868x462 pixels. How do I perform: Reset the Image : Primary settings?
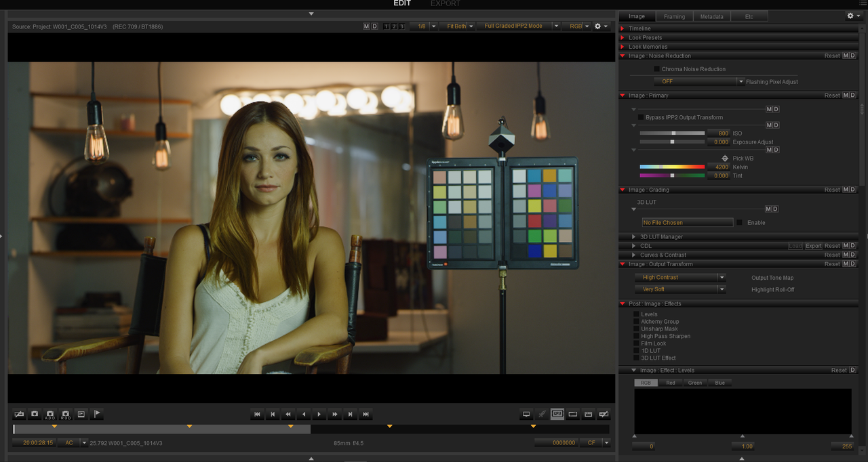click(832, 96)
